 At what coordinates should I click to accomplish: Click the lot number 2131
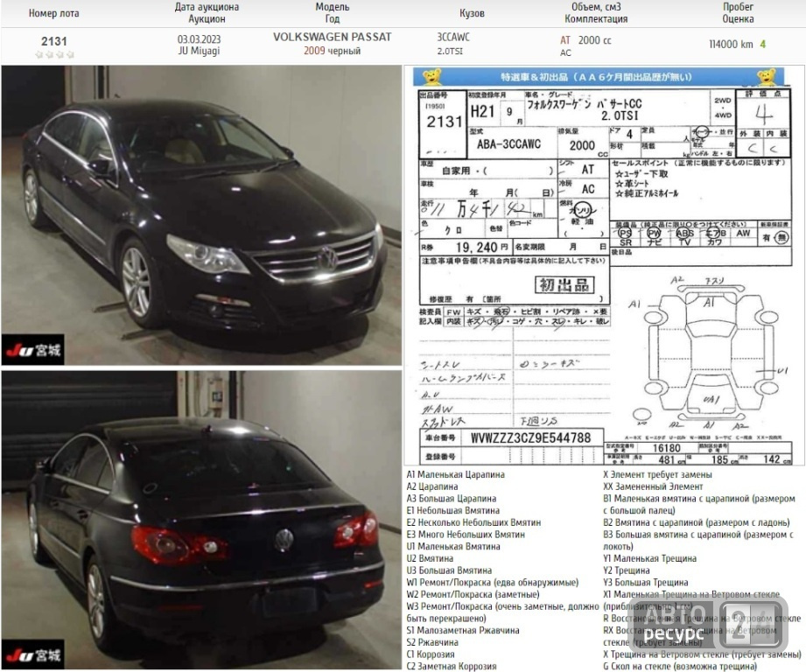click(x=54, y=41)
